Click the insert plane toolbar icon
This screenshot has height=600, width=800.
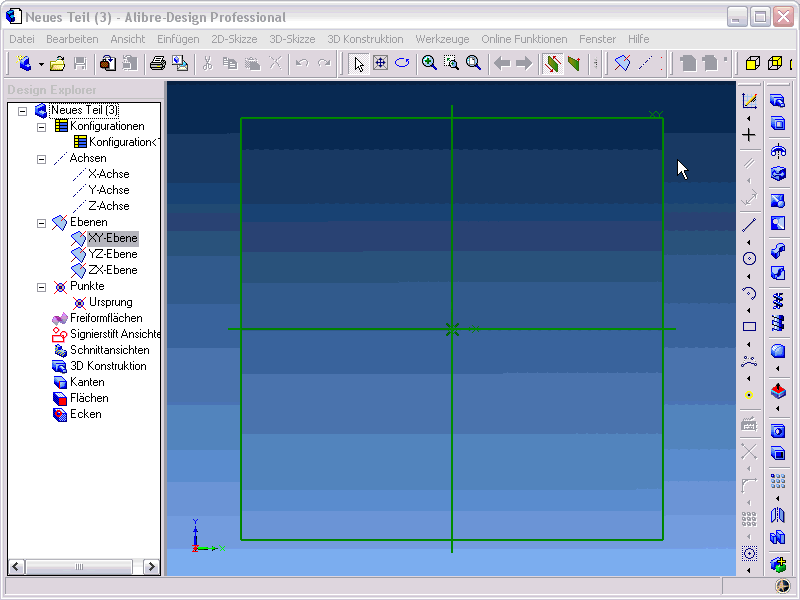point(622,63)
